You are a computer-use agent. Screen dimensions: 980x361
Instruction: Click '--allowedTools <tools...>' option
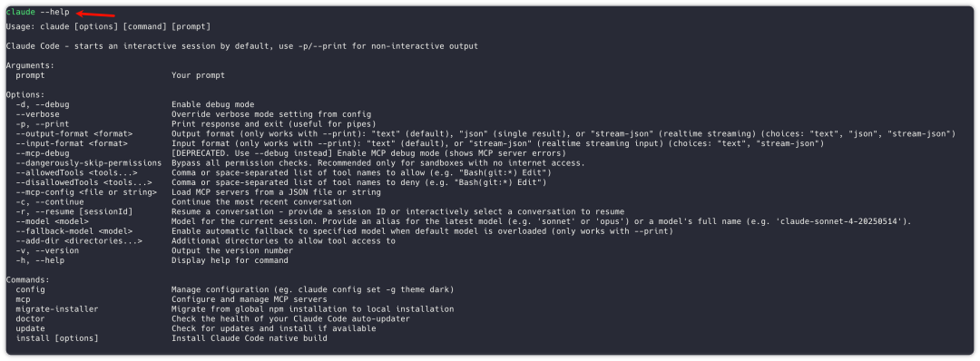click(77, 172)
